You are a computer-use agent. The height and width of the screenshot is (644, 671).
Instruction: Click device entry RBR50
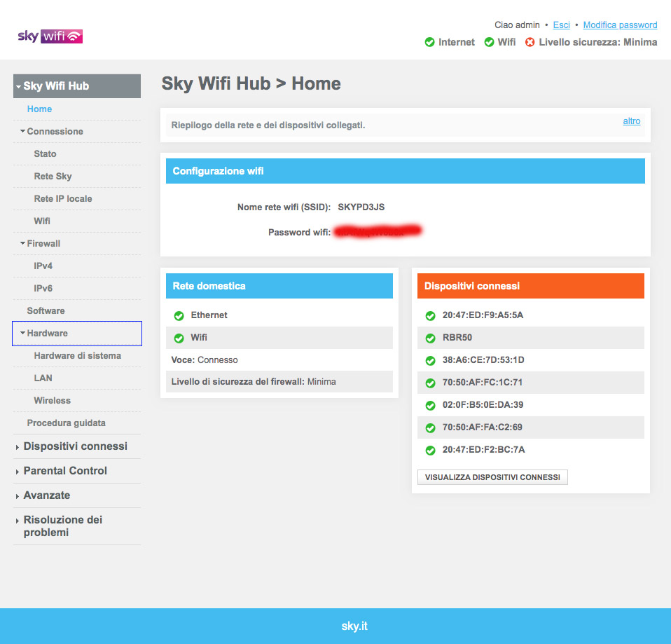(x=457, y=337)
